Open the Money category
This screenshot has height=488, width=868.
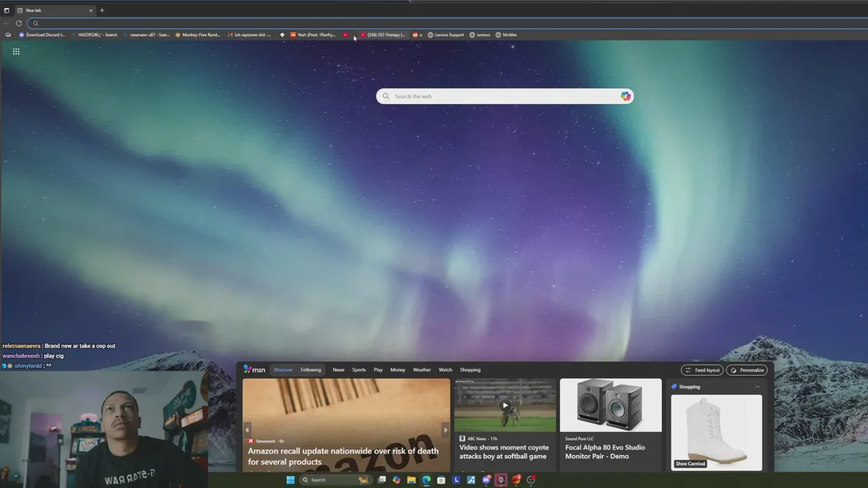[397, 370]
